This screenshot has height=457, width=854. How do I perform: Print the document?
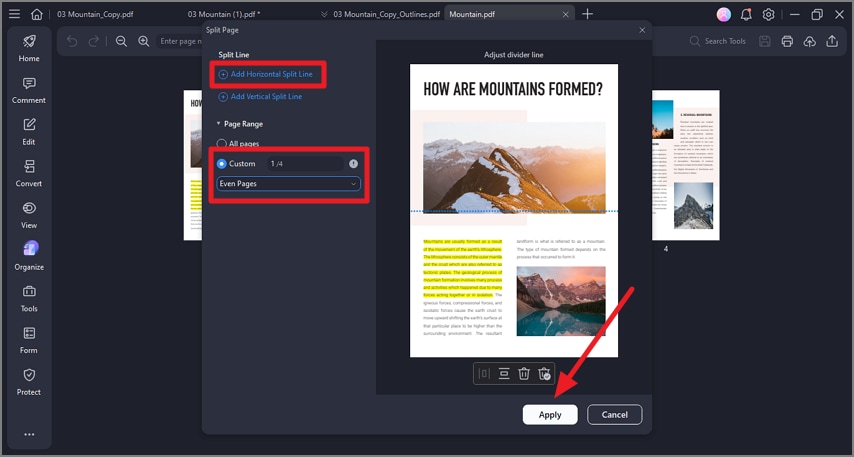pyautogui.click(x=787, y=41)
